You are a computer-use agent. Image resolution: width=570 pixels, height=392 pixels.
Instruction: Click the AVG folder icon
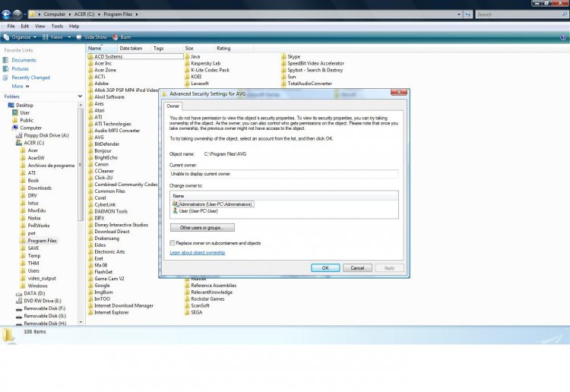click(x=90, y=138)
